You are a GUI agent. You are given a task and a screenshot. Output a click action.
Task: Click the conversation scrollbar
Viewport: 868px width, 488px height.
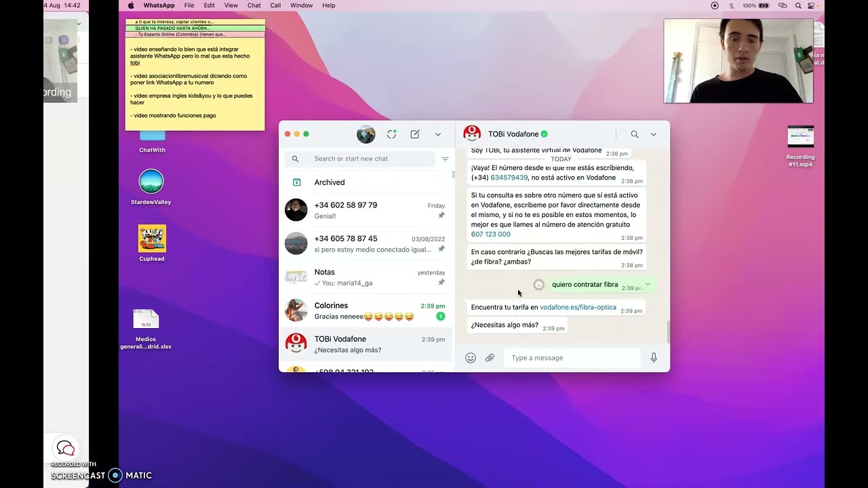coord(668,332)
